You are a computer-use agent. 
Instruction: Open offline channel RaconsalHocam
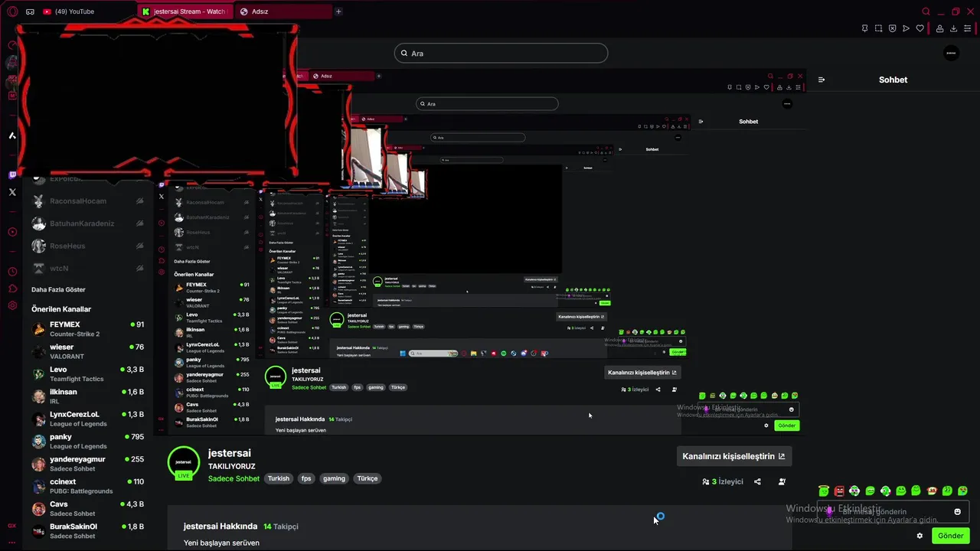click(x=87, y=201)
